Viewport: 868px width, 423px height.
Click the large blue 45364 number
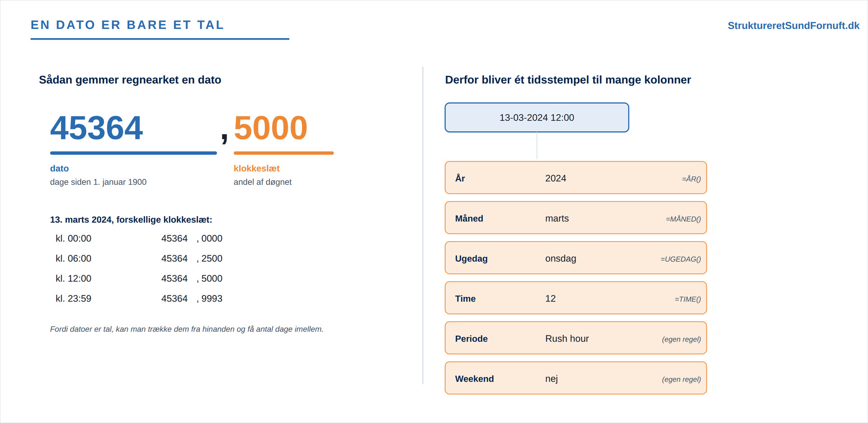(96, 128)
